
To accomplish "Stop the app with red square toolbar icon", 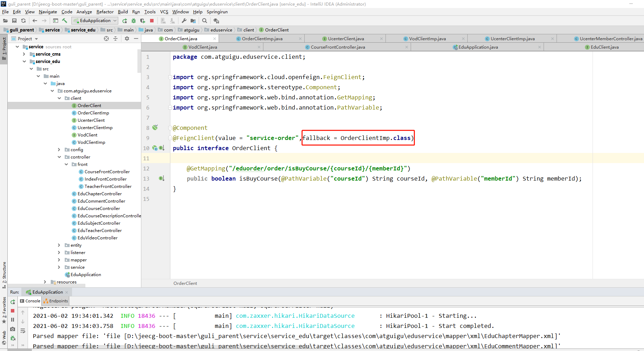I will click(x=151, y=20).
